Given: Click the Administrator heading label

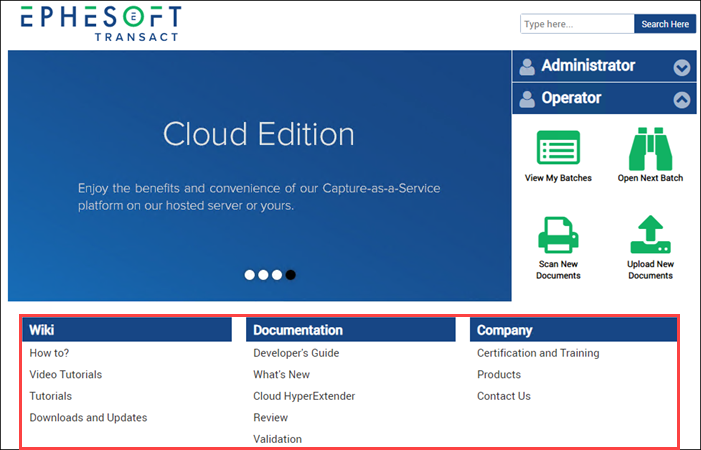Looking at the screenshot, I should pyautogui.click(x=588, y=66).
